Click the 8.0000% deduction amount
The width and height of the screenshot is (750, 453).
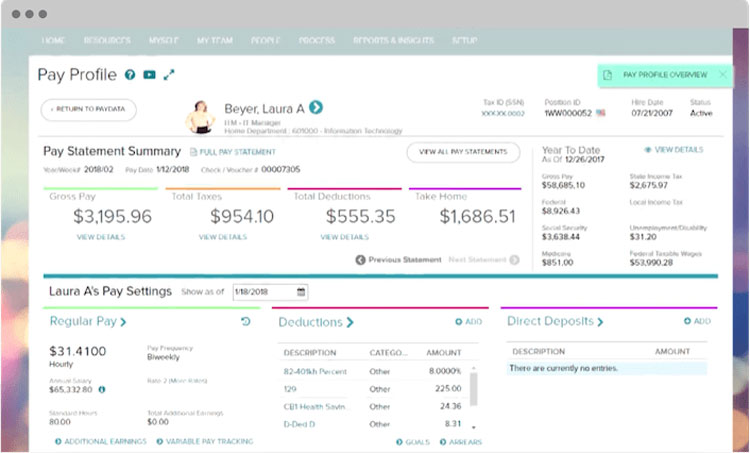pyautogui.click(x=445, y=371)
